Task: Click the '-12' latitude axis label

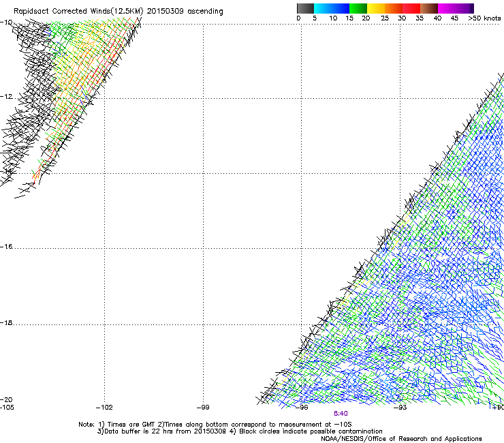Action: pos(6,97)
